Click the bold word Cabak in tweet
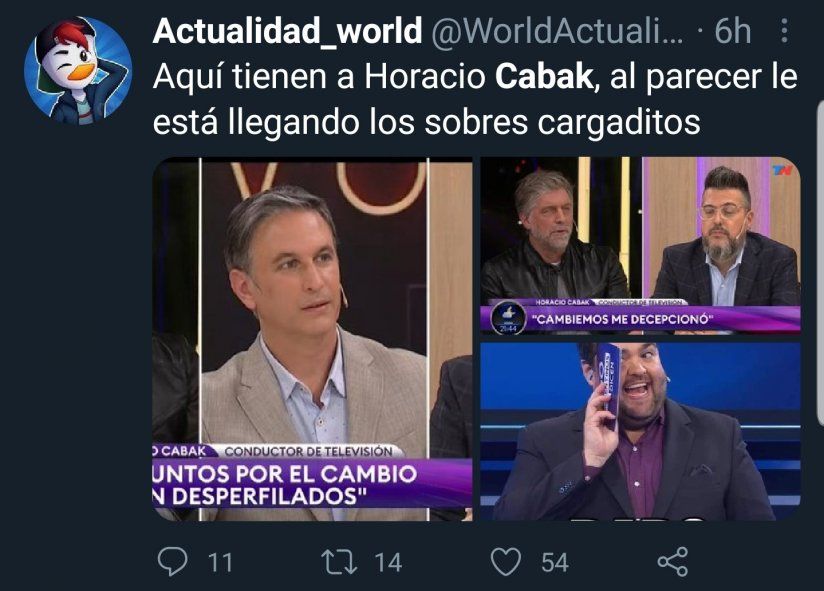This screenshot has height=591, width=824. (x=543, y=77)
